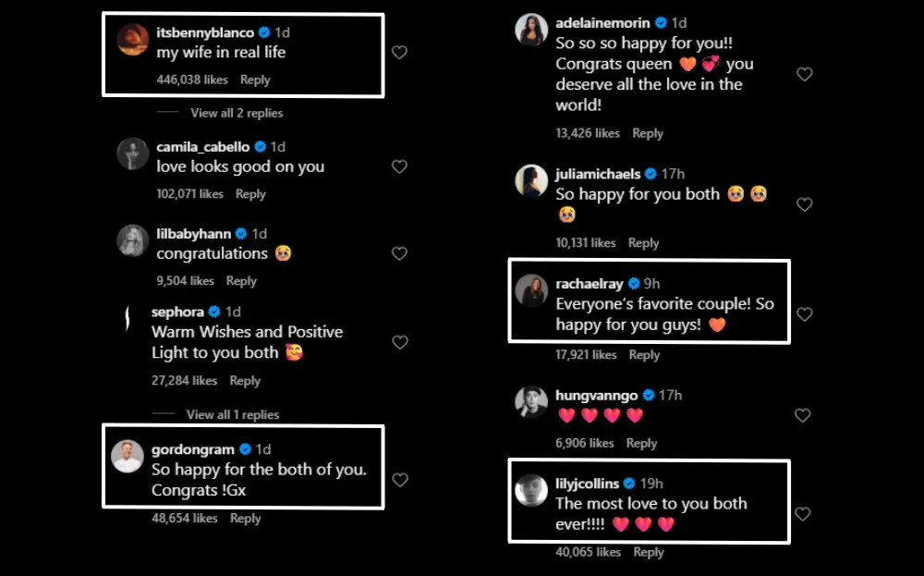Like lilbabyhann's congratulations comment

(399, 253)
